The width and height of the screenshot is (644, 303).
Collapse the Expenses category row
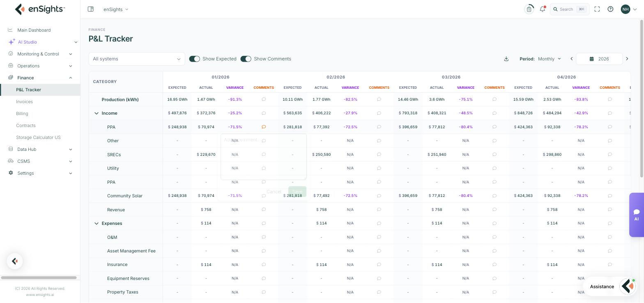pos(97,223)
